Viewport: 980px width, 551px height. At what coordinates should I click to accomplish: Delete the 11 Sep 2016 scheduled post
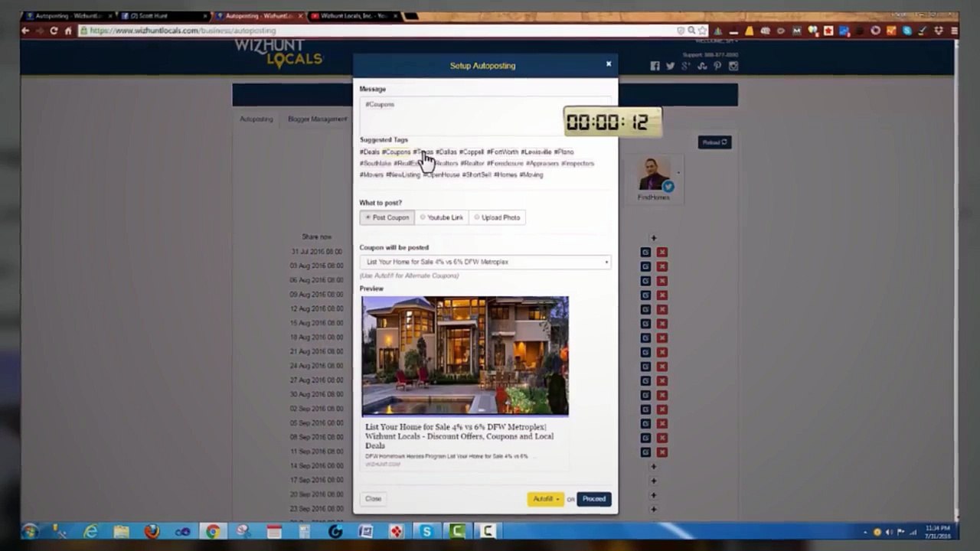point(661,452)
